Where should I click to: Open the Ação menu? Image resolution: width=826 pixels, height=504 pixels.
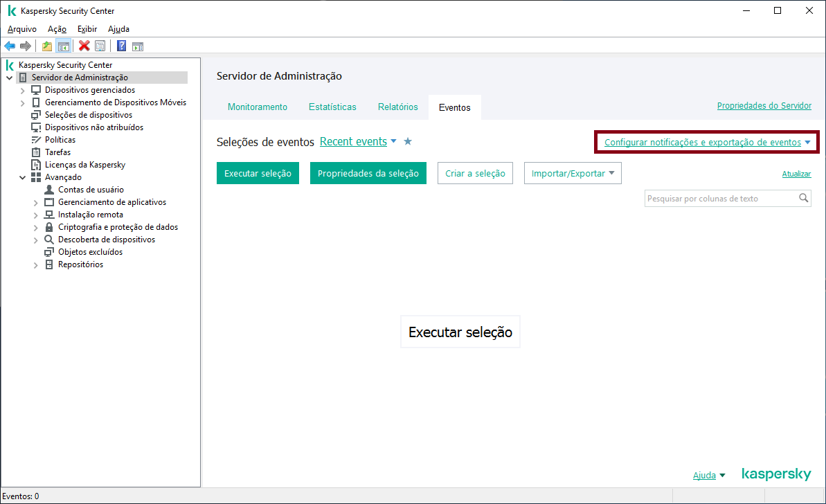(57, 29)
